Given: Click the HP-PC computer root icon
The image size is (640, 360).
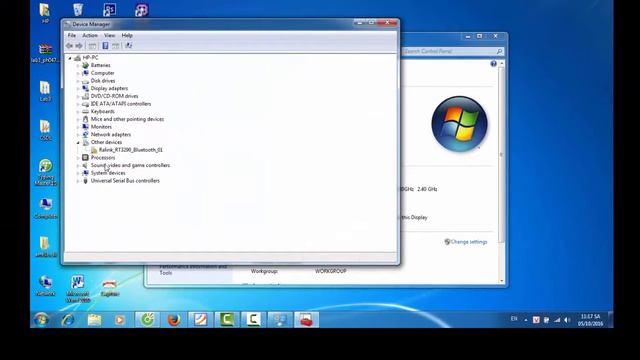Looking at the screenshot, I should coord(77,58).
